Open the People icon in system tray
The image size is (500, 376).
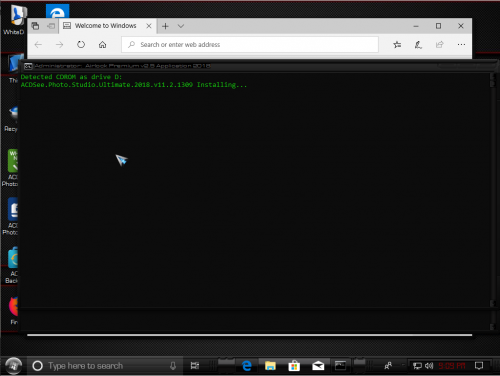[x=388, y=366]
